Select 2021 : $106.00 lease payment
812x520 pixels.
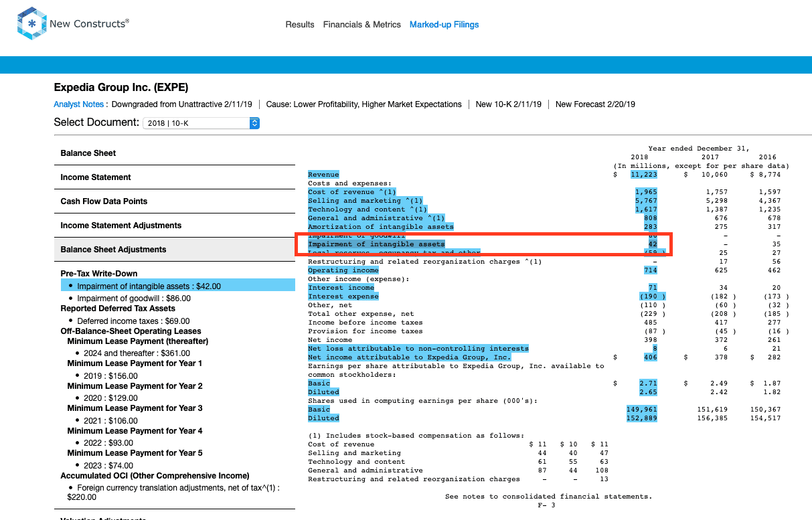[x=110, y=421]
